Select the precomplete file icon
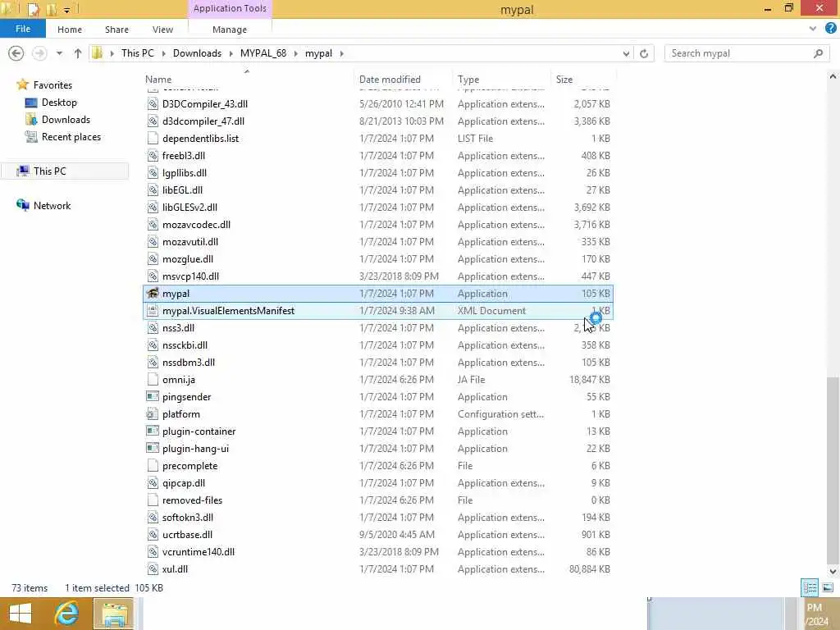840x630 pixels. pos(153,466)
